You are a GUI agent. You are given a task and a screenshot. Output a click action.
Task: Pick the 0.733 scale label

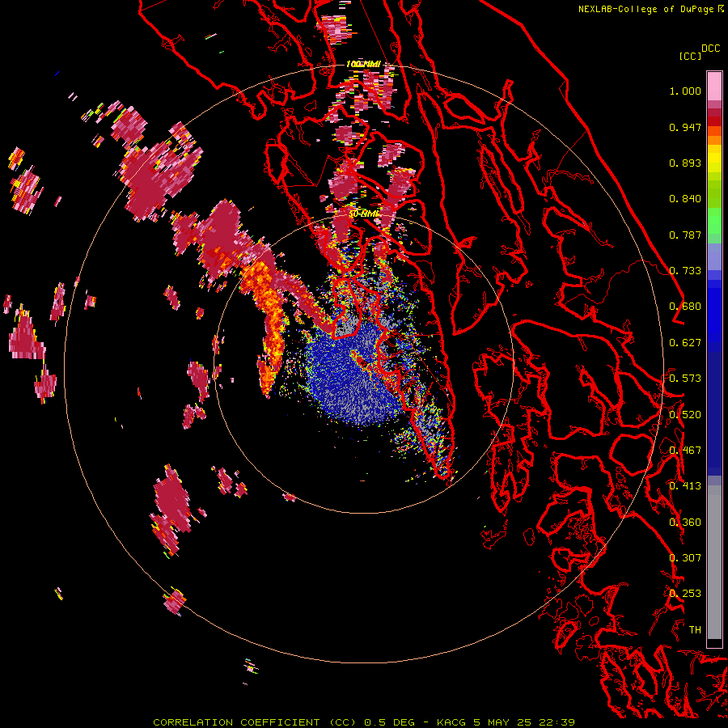(685, 271)
